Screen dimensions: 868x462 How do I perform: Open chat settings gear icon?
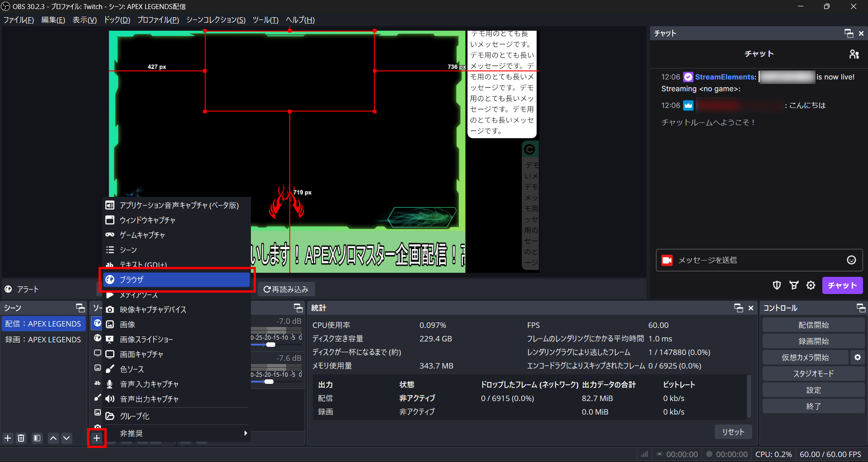[x=811, y=285]
